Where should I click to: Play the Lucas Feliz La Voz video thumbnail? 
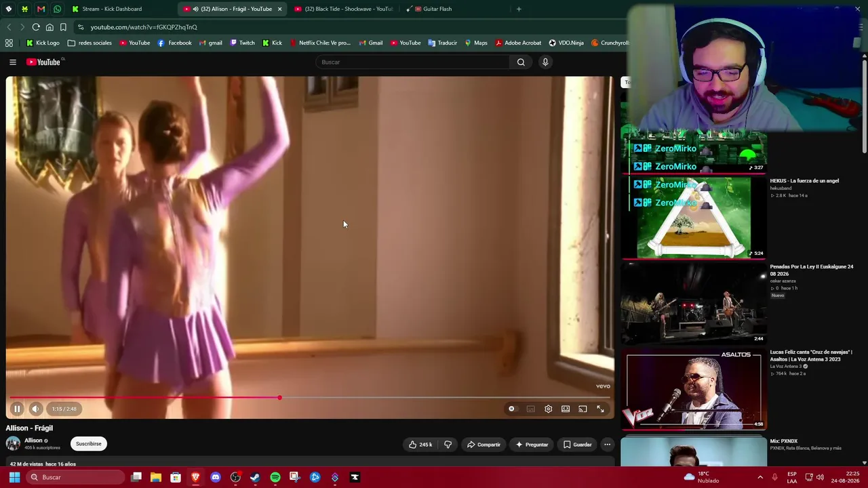694,389
